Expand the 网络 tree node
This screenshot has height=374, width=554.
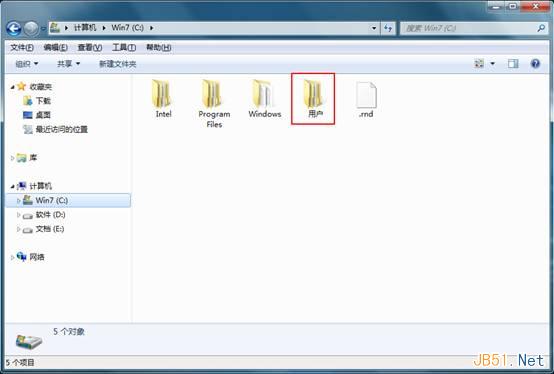pyautogui.click(x=12, y=257)
